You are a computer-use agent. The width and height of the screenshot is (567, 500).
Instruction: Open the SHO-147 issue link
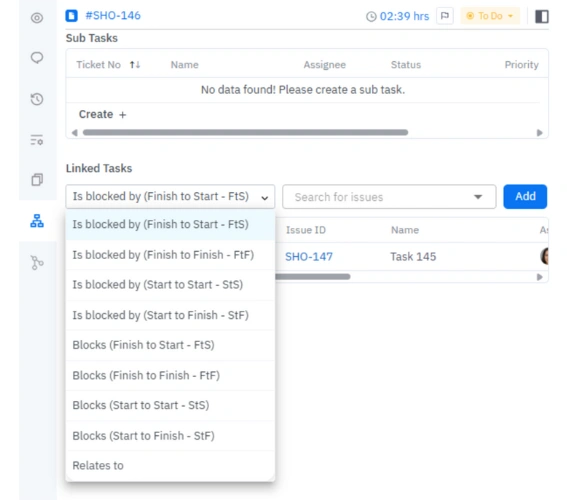click(x=309, y=257)
